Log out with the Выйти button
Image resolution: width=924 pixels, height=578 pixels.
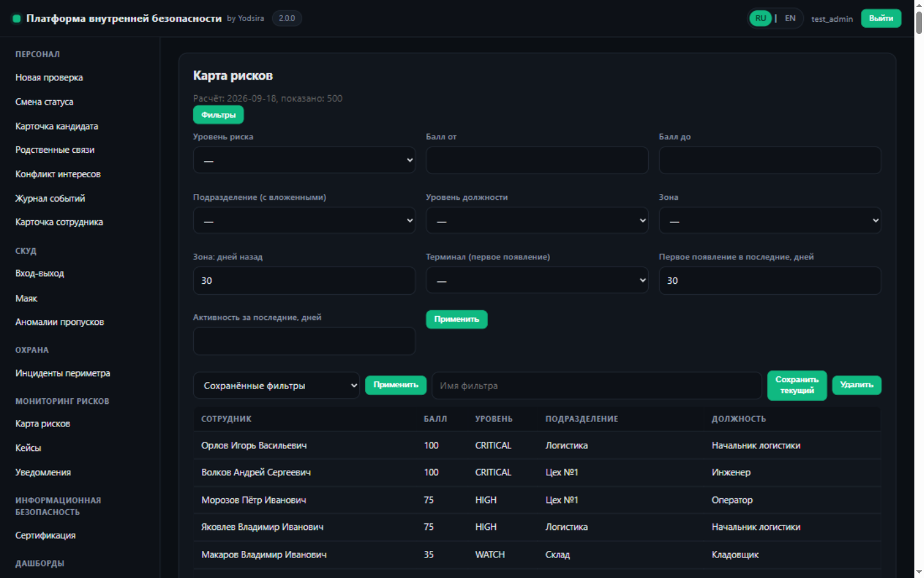click(881, 19)
